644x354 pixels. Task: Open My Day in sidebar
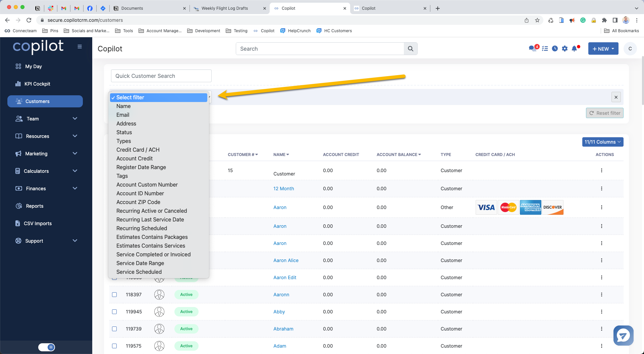click(34, 66)
